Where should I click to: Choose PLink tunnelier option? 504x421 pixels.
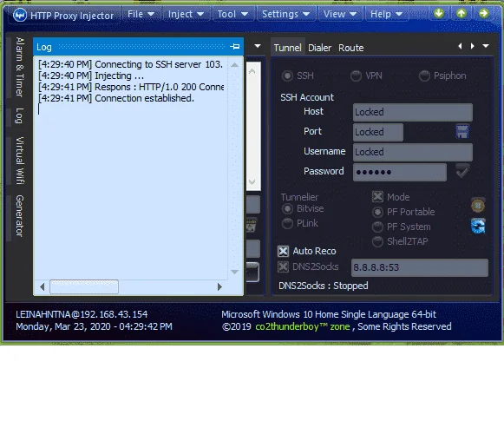287,223
